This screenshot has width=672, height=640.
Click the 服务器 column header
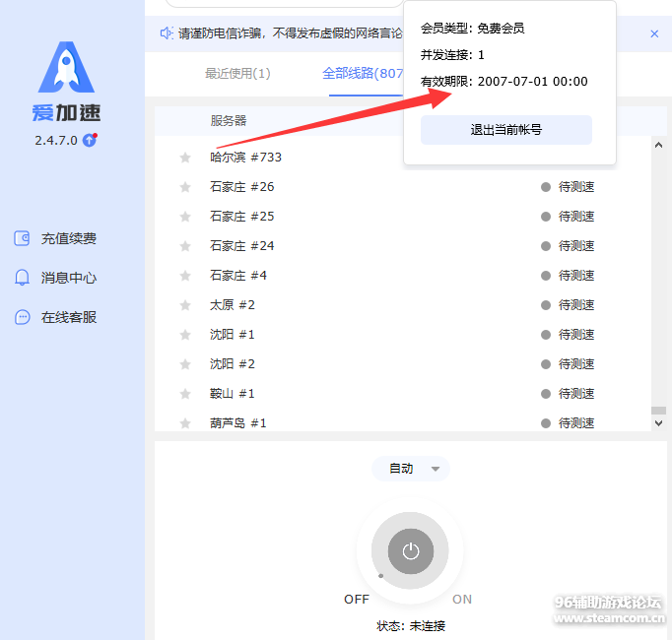pos(229,121)
